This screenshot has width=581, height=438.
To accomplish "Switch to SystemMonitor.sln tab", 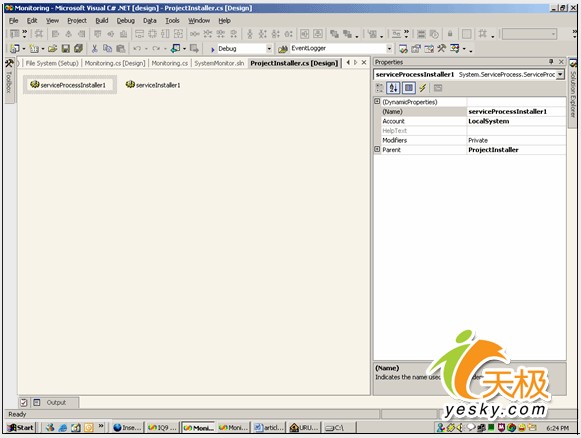I will pyautogui.click(x=219, y=63).
